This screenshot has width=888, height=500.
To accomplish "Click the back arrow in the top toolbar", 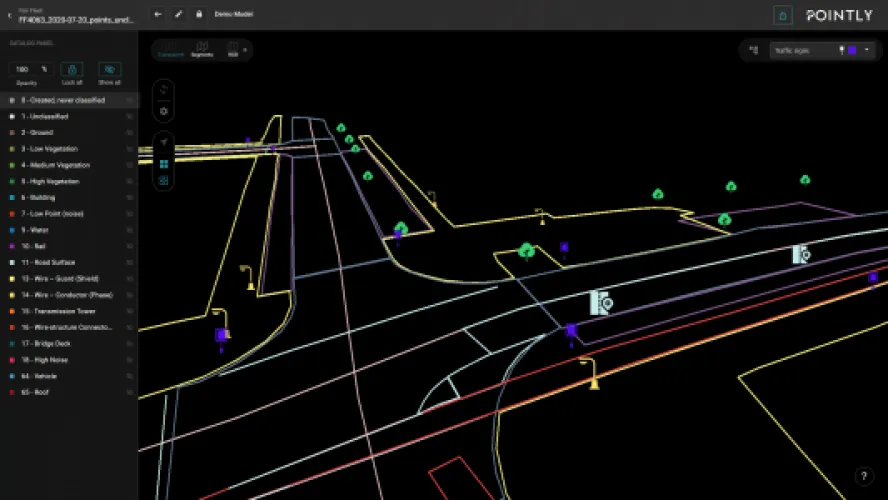I will pos(158,14).
